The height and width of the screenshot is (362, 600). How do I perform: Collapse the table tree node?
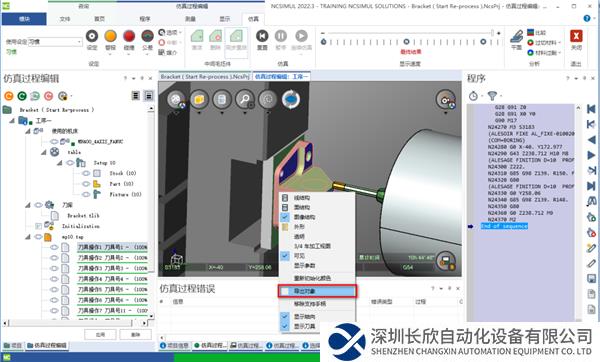44,152
